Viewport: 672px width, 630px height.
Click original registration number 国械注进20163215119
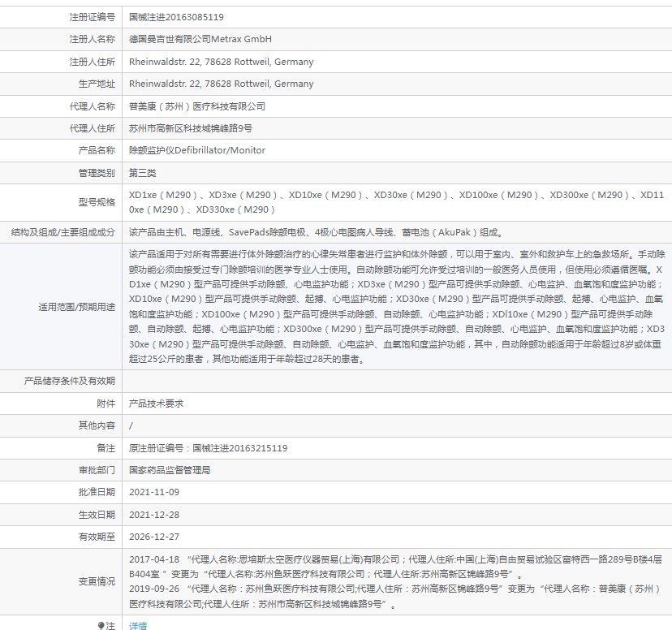pyautogui.click(x=239, y=448)
